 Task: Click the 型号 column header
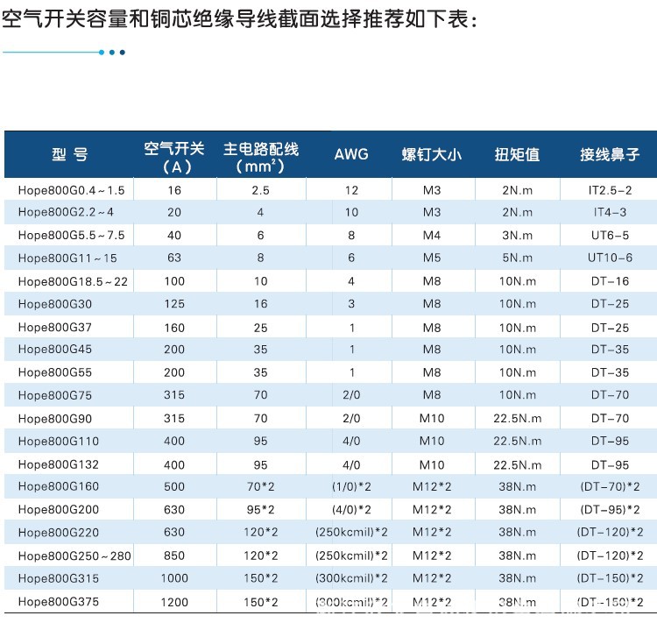(70, 155)
